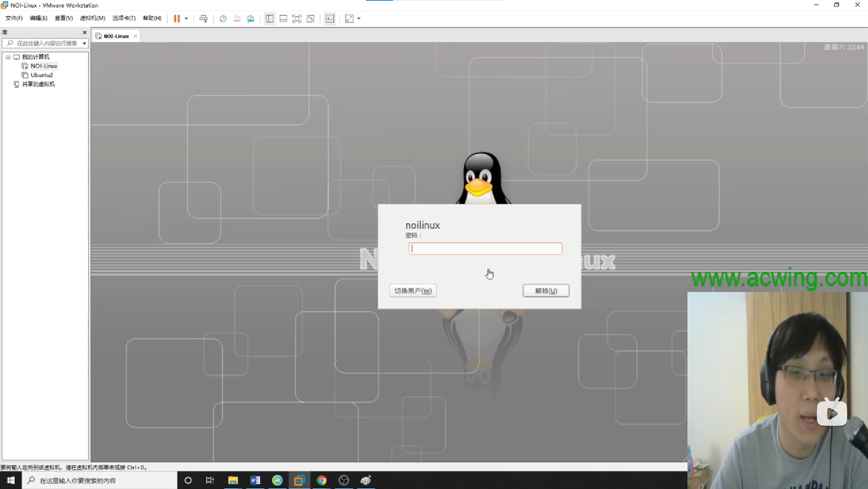Open the 虚拟机(M) menu
This screenshot has width=868, height=489.
coord(93,18)
